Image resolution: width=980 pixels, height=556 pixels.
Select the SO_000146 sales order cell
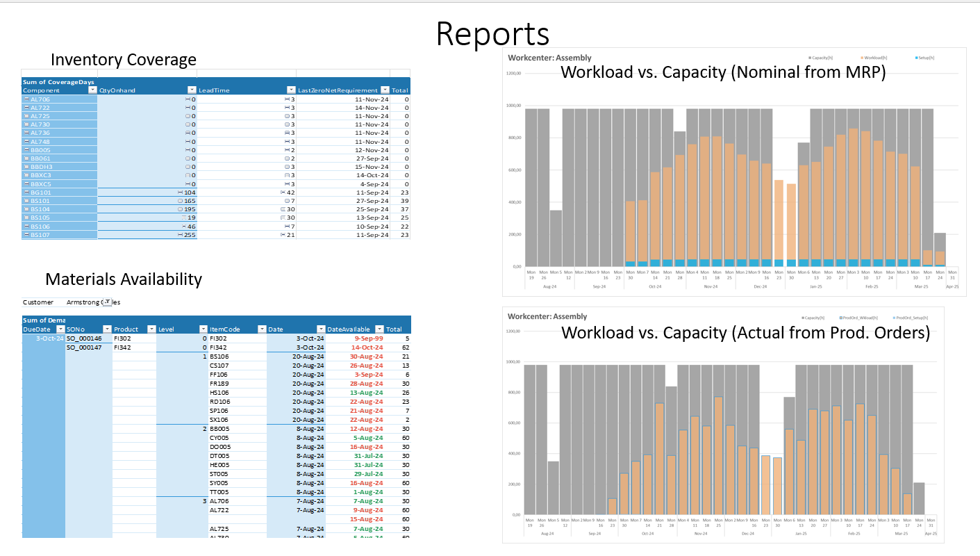tap(84, 338)
